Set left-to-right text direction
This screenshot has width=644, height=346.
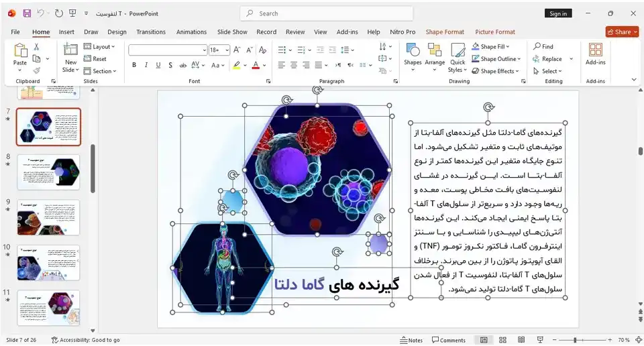338,65
